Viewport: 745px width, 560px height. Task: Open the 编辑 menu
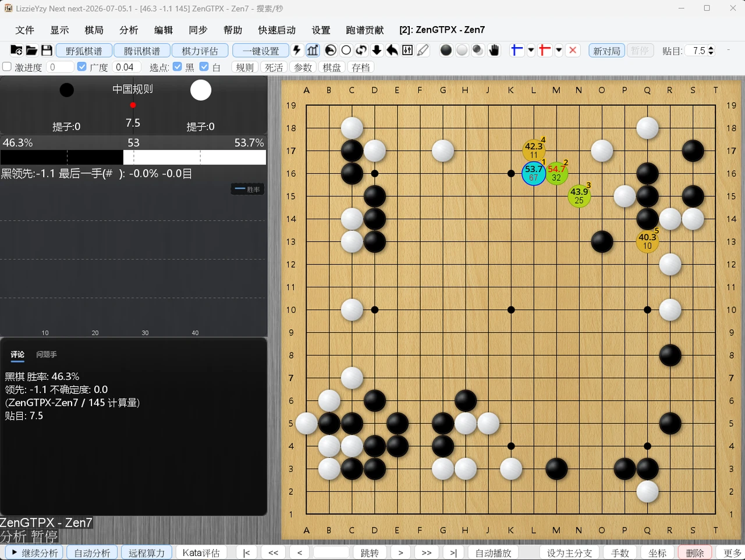click(x=164, y=30)
